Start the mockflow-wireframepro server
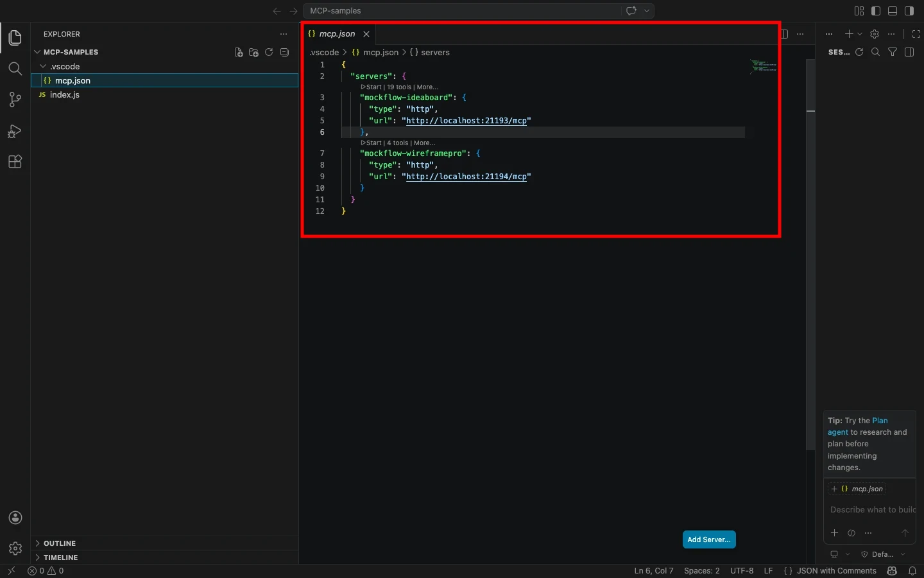The width and height of the screenshot is (924, 578). pyautogui.click(x=372, y=143)
